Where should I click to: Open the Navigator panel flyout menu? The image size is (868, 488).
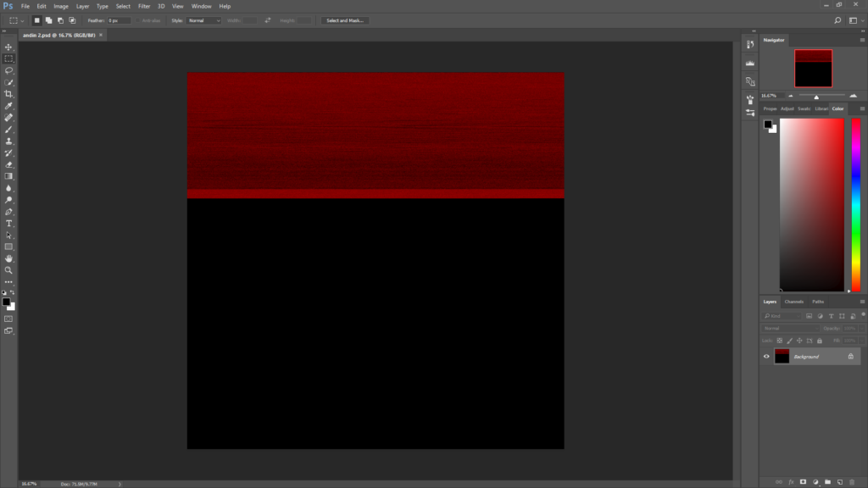pos(862,40)
